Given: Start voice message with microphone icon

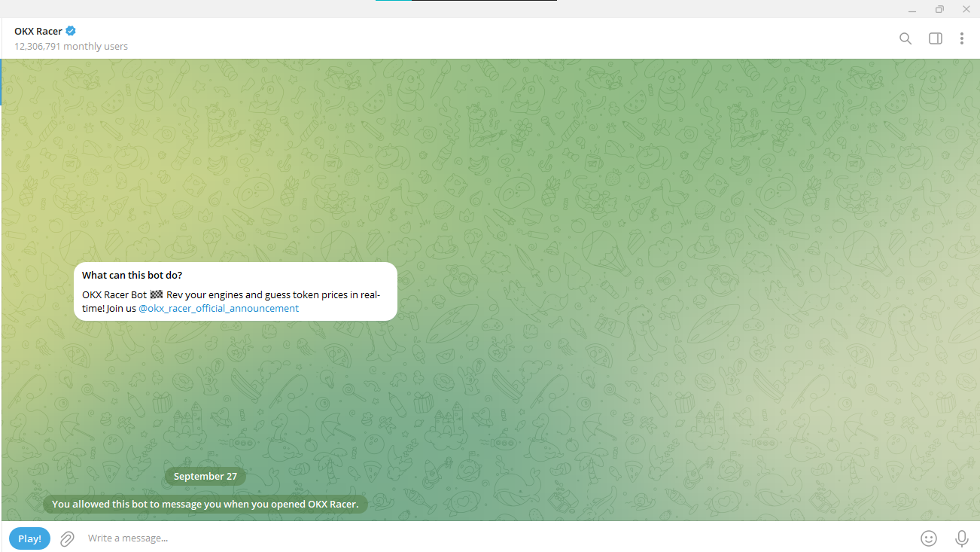Looking at the screenshot, I should click(x=961, y=538).
